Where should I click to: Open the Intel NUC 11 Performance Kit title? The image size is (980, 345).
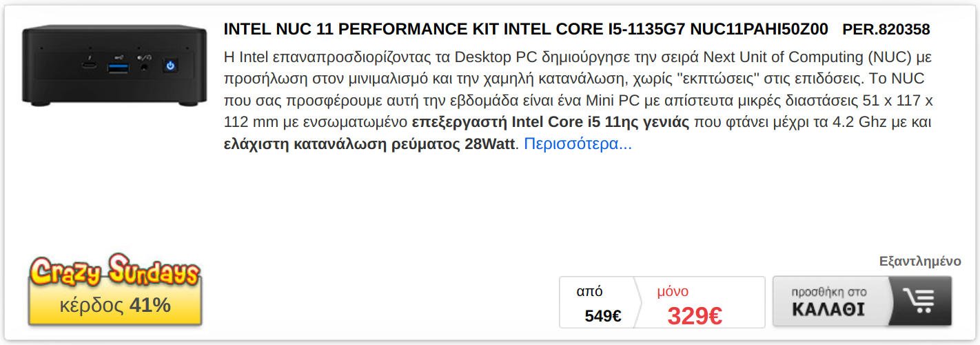pos(526,30)
